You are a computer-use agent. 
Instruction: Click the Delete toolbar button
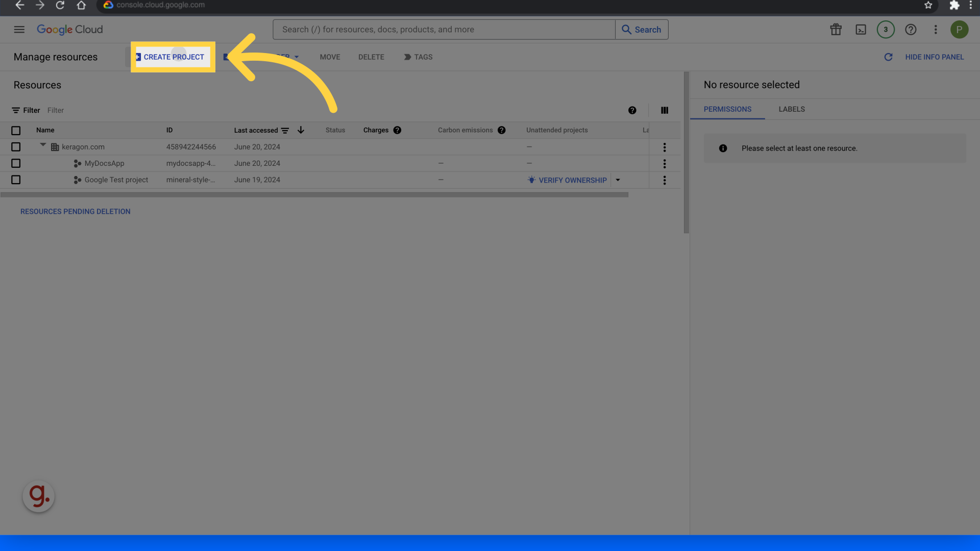point(371,57)
